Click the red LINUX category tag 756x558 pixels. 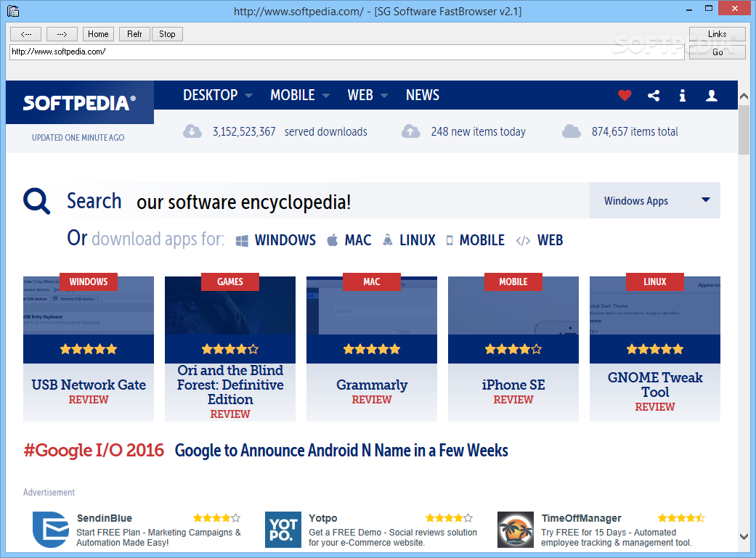coord(655,282)
